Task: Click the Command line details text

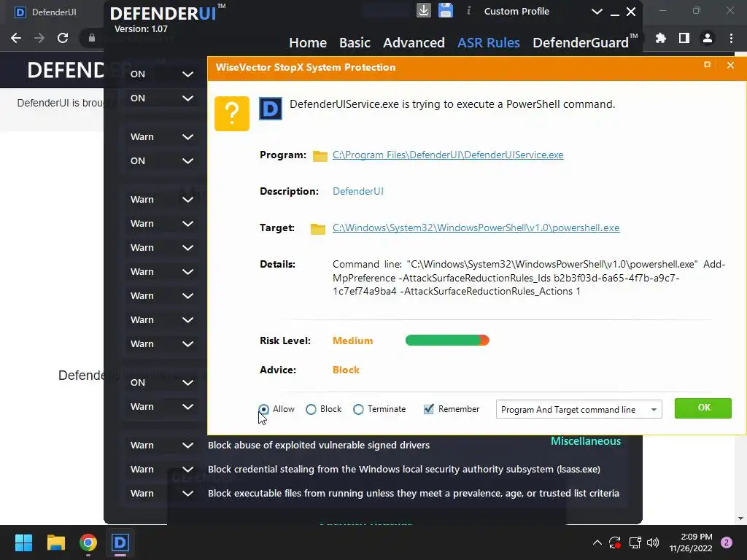Action: coord(529,278)
